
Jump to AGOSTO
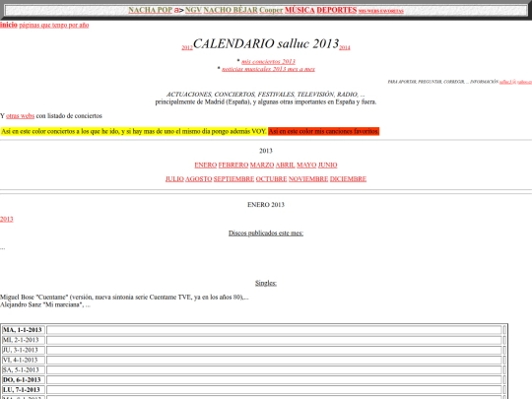[198, 178]
